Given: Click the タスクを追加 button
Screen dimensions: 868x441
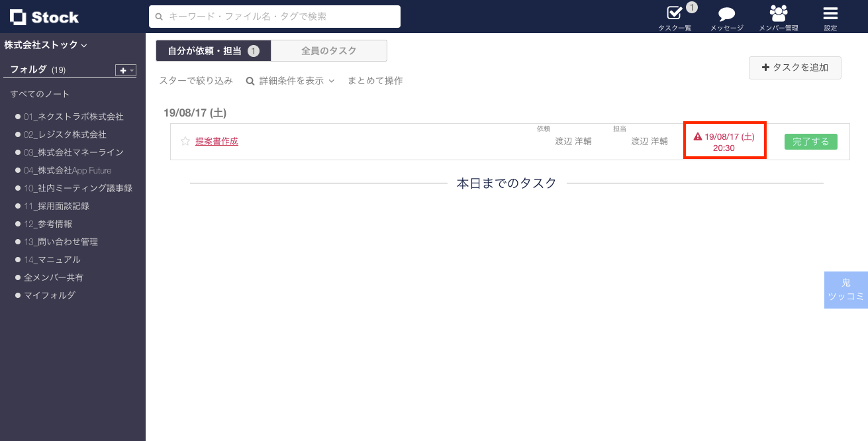Looking at the screenshot, I should coord(795,68).
